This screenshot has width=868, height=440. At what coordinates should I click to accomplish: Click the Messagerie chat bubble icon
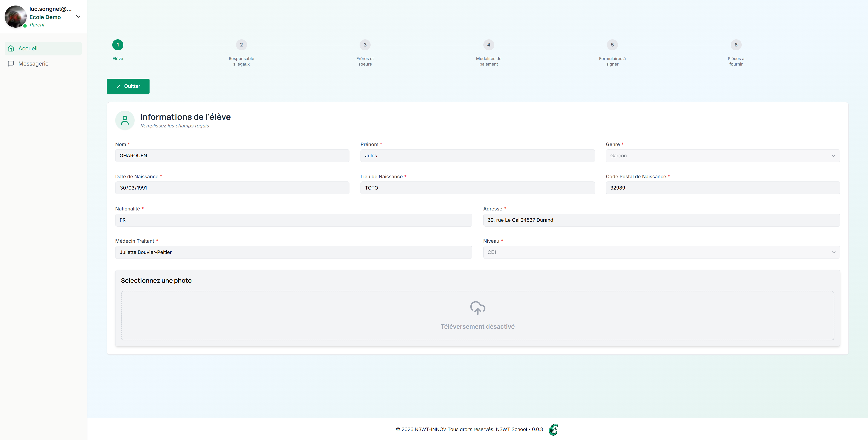(11, 64)
